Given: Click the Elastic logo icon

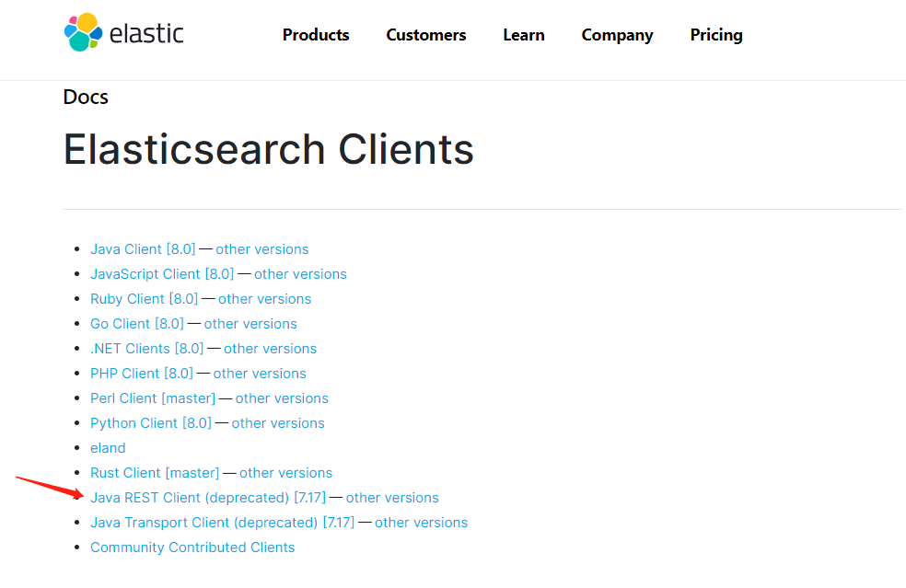Looking at the screenshot, I should coord(83,33).
